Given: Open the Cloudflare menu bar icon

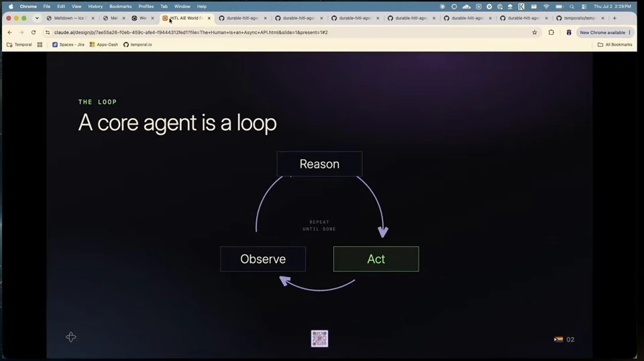Looking at the screenshot, I should coord(466,7).
